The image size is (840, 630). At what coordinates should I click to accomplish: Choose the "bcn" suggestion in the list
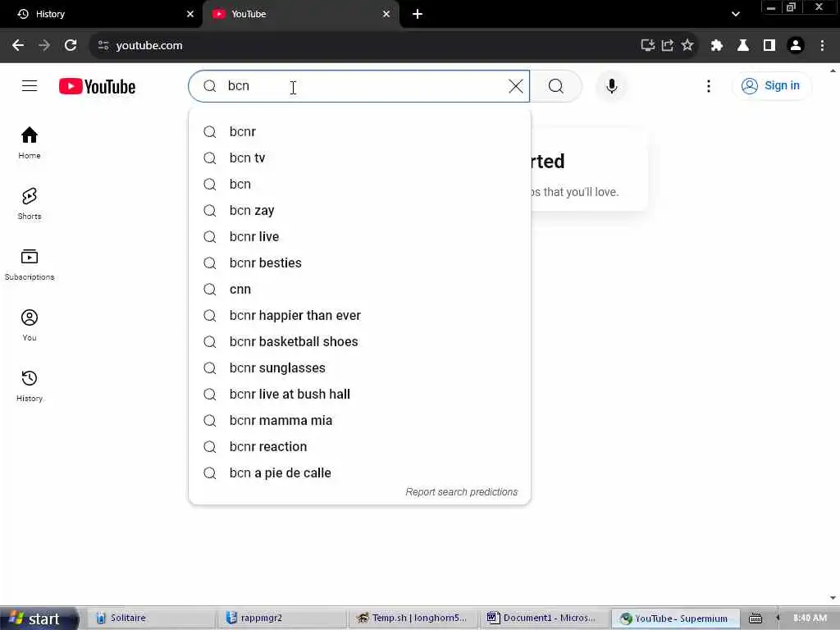click(x=359, y=184)
